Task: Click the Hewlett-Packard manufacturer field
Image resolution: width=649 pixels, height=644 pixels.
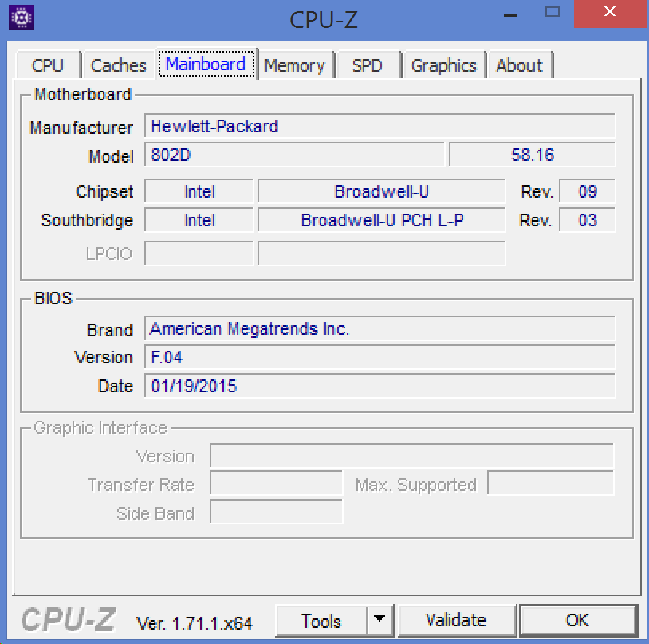Action: click(380, 126)
